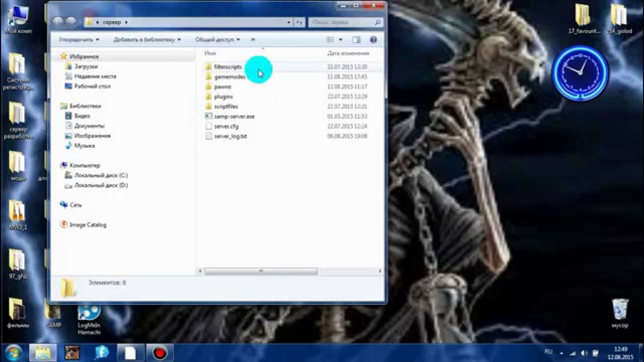This screenshot has width=644, height=362.
Task: Open Документы library
Action: click(x=89, y=126)
